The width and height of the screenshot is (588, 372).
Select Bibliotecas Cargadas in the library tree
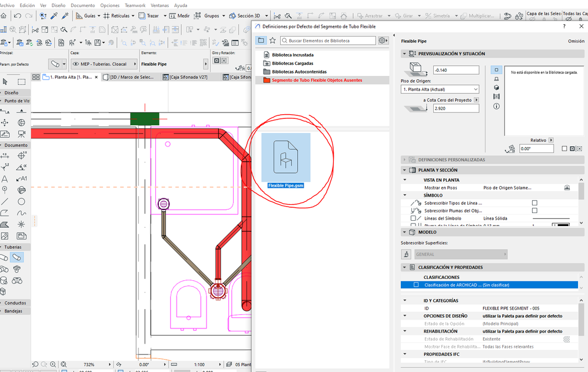coord(292,63)
